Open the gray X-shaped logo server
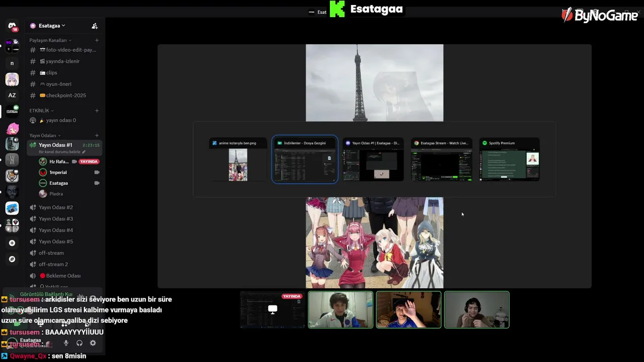The image size is (644, 362). [12, 160]
